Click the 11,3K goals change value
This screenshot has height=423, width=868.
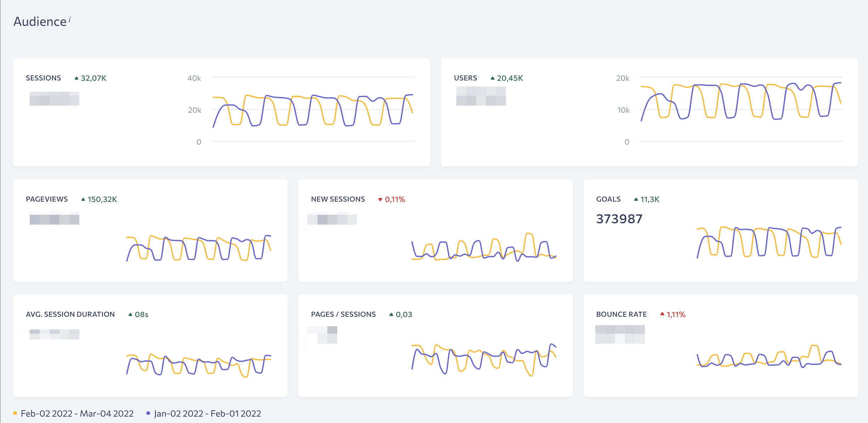(650, 199)
